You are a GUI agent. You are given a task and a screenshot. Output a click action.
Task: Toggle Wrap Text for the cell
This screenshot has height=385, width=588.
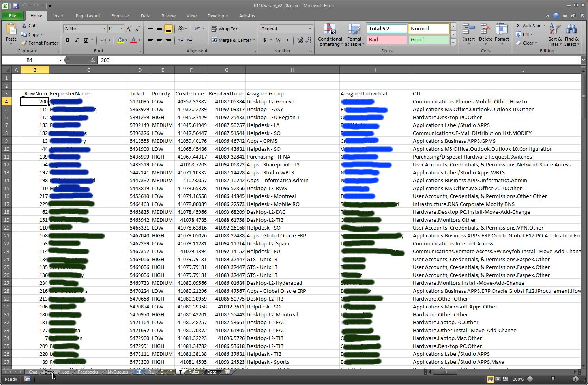pyautogui.click(x=225, y=29)
